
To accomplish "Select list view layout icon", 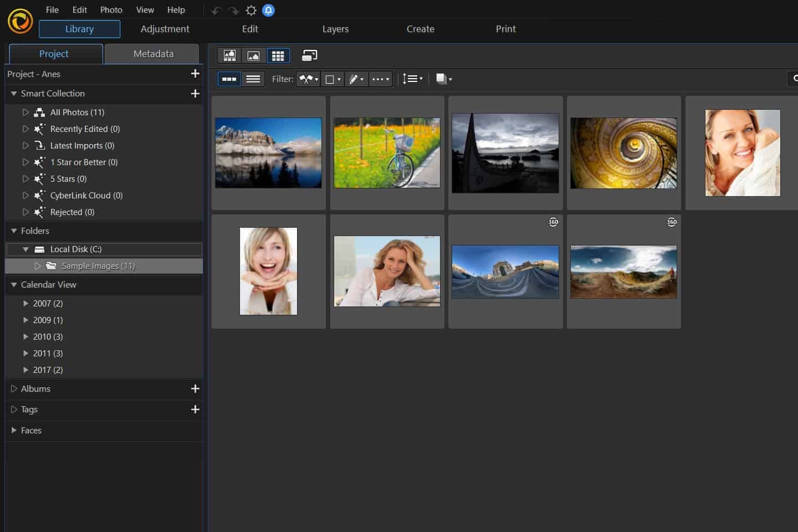I will click(253, 79).
